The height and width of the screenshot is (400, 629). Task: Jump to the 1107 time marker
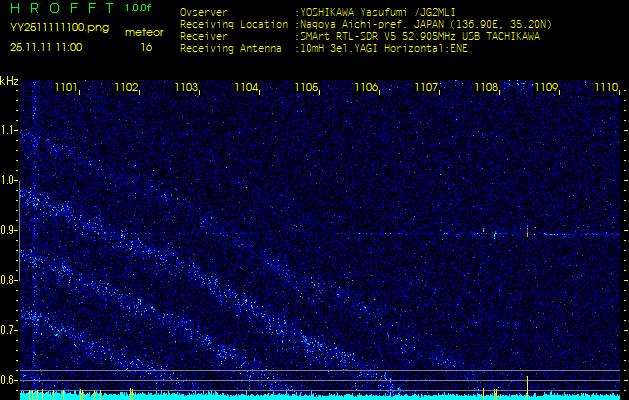(x=427, y=88)
